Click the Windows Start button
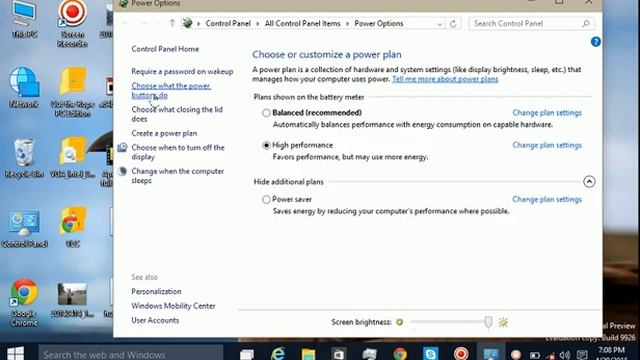 pos(16,353)
